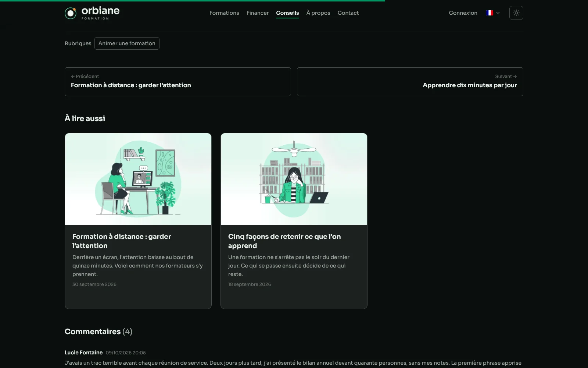Click the Commentaires (4) heading

[98, 332]
